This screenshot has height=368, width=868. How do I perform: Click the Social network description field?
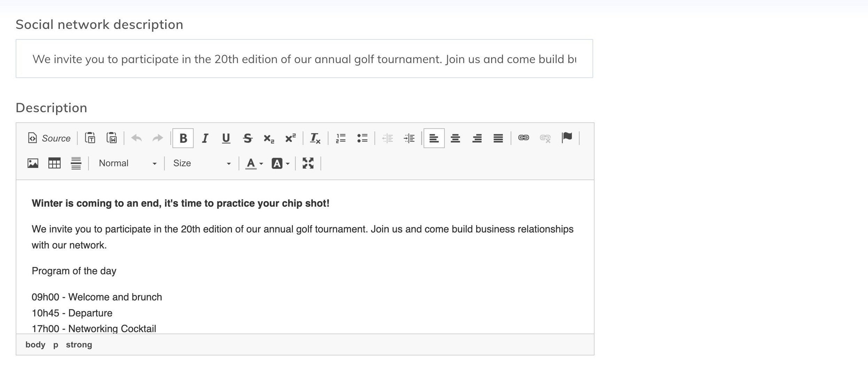tap(304, 59)
